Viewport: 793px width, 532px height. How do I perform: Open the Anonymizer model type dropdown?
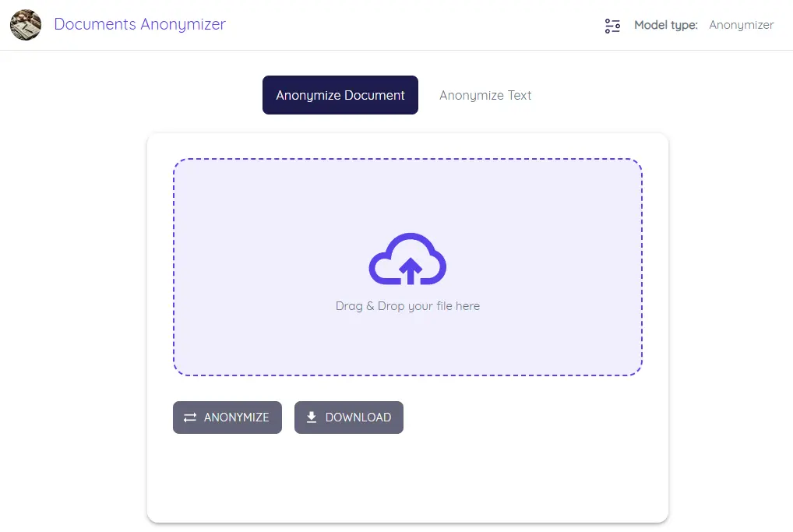tap(741, 25)
